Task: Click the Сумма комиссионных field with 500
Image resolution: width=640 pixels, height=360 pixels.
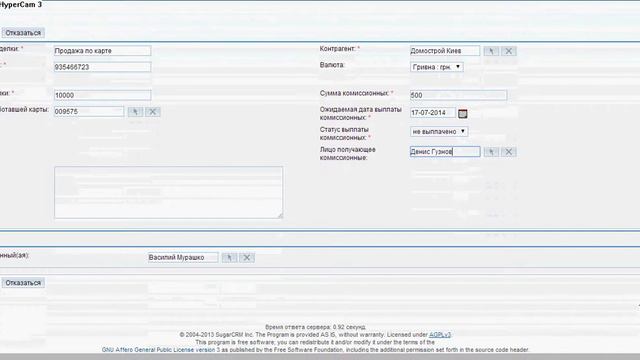Action: click(458, 95)
